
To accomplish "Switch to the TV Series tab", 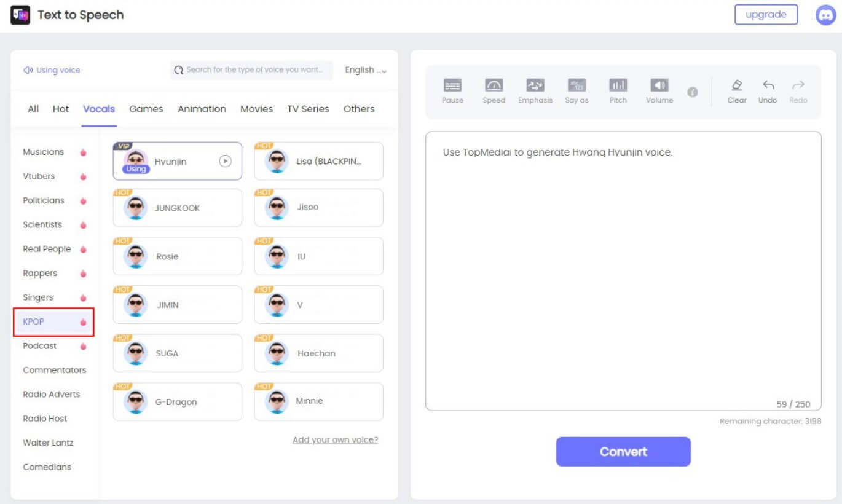I will click(309, 109).
